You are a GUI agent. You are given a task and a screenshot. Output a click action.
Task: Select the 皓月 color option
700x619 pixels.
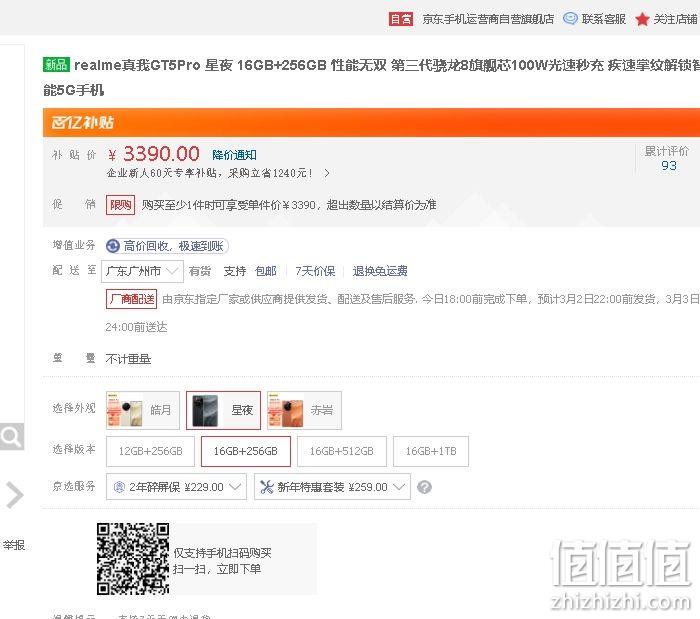click(x=143, y=410)
